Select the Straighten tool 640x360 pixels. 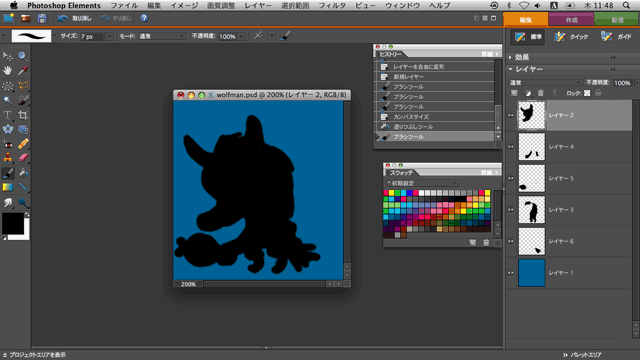tap(23, 129)
